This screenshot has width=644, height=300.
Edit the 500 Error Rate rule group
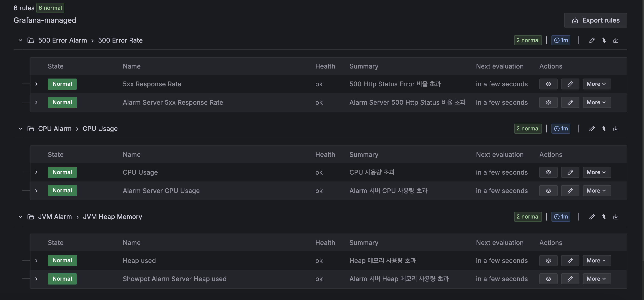pyautogui.click(x=592, y=40)
